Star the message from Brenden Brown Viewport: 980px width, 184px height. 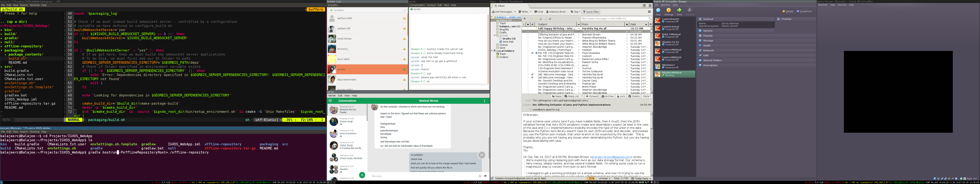[528, 35]
